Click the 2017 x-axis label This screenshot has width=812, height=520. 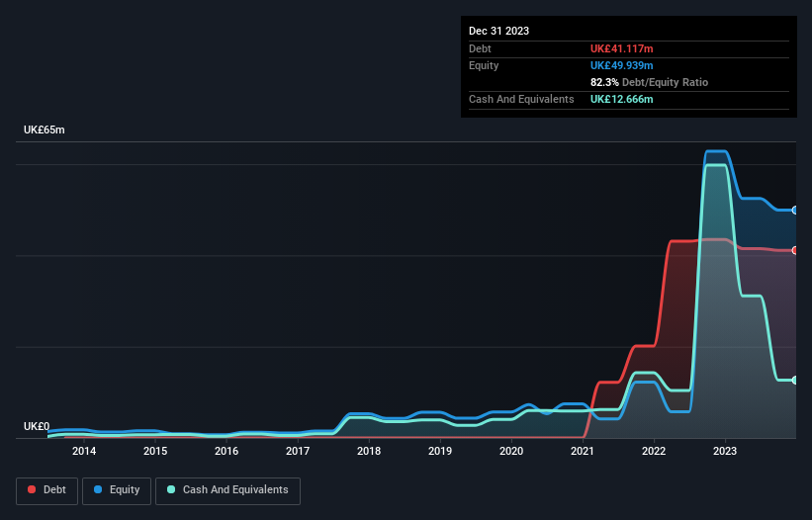pyautogui.click(x=298, y=451)
